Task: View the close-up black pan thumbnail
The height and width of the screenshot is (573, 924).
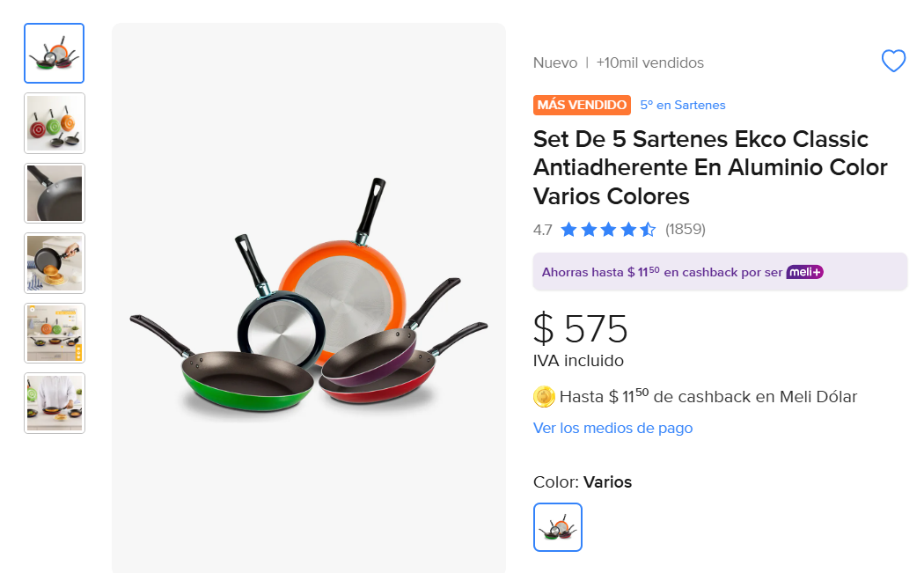Action: click(55, 193)
